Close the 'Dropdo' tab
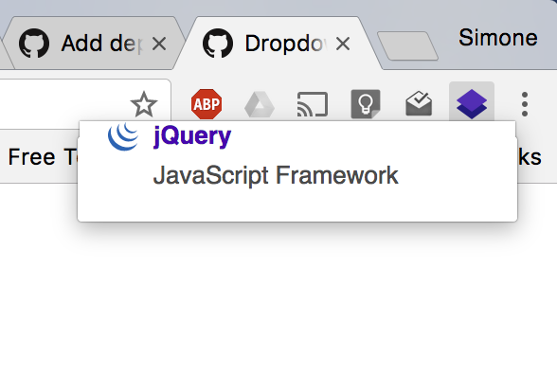 (x=343, y=44)
